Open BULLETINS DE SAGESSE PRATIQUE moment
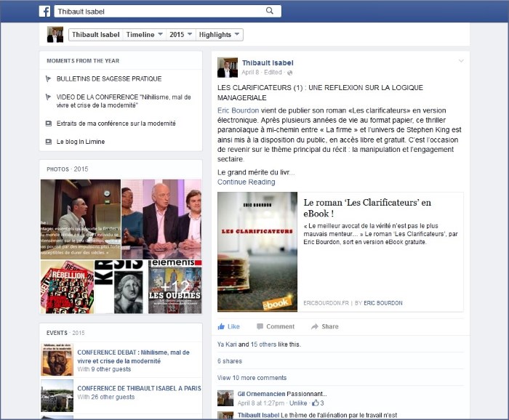The image size is (509, 420). pyautogui.click(x=109, y=78)
